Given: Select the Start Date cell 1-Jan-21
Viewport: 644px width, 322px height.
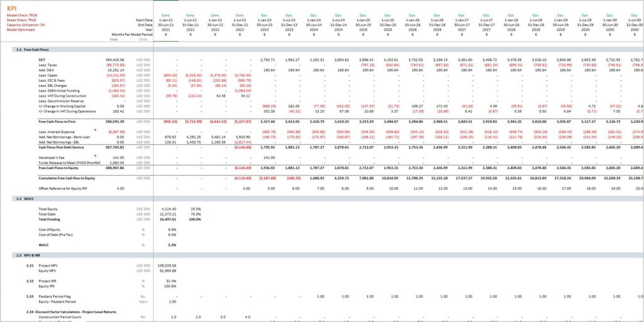Looking at the screenshot, I should (166, 19).
